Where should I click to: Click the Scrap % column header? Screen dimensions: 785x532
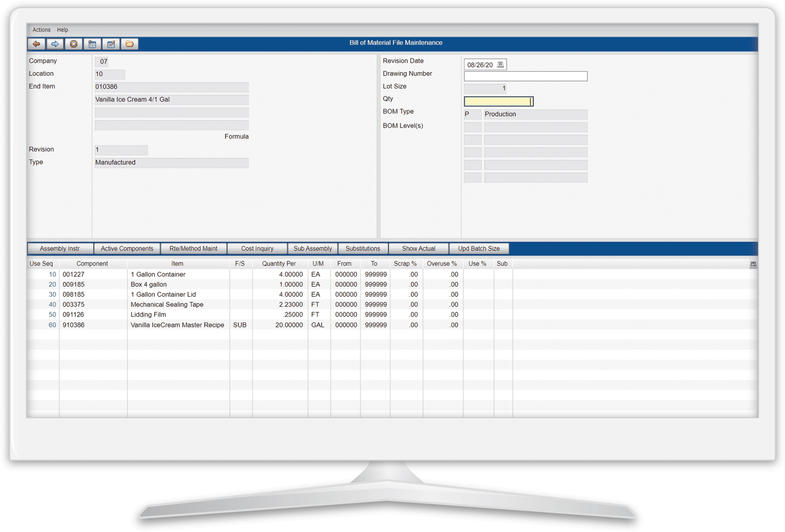click(405, 264)
